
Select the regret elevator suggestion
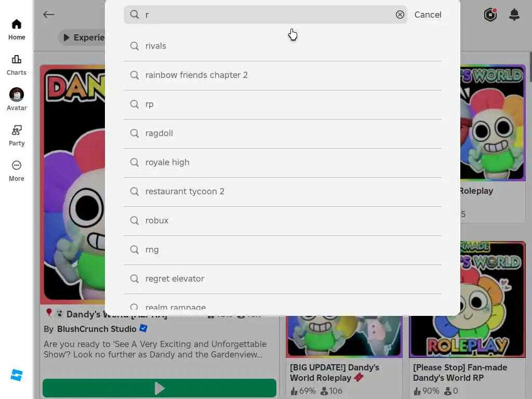[282, 279]
